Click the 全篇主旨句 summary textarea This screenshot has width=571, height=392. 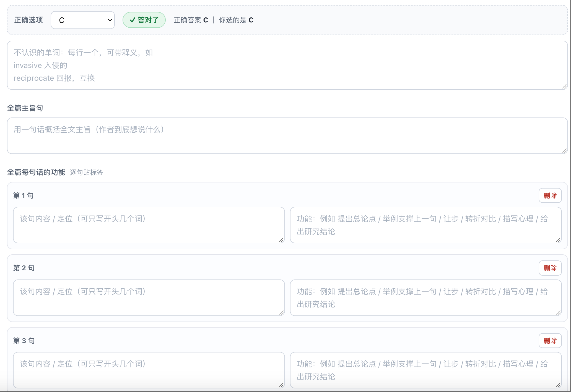coord(287,136)
